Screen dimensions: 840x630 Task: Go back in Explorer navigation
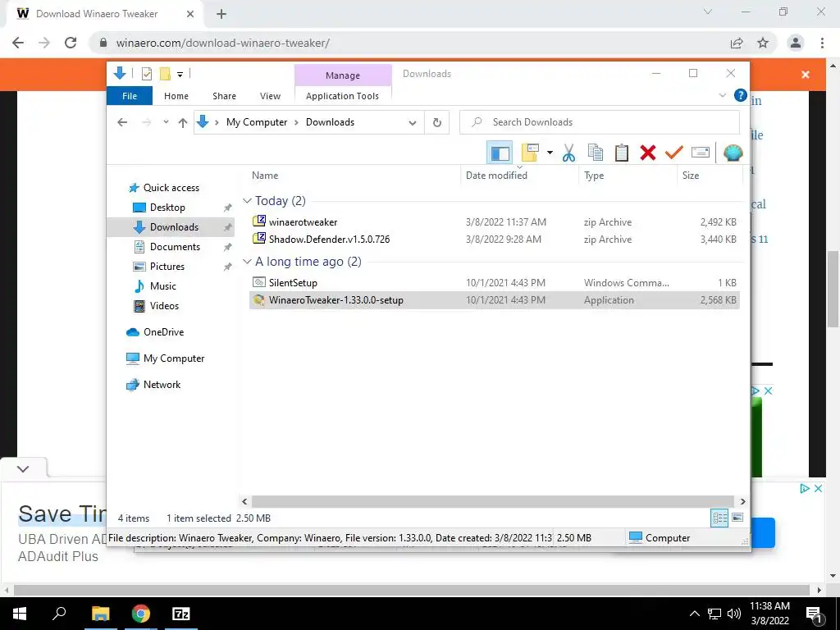122,123
